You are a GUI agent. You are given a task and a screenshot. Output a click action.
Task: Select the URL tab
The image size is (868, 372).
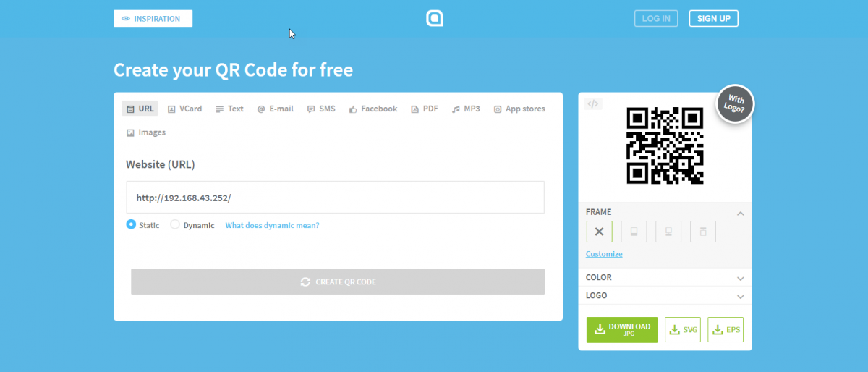click(x=140, y=109)
